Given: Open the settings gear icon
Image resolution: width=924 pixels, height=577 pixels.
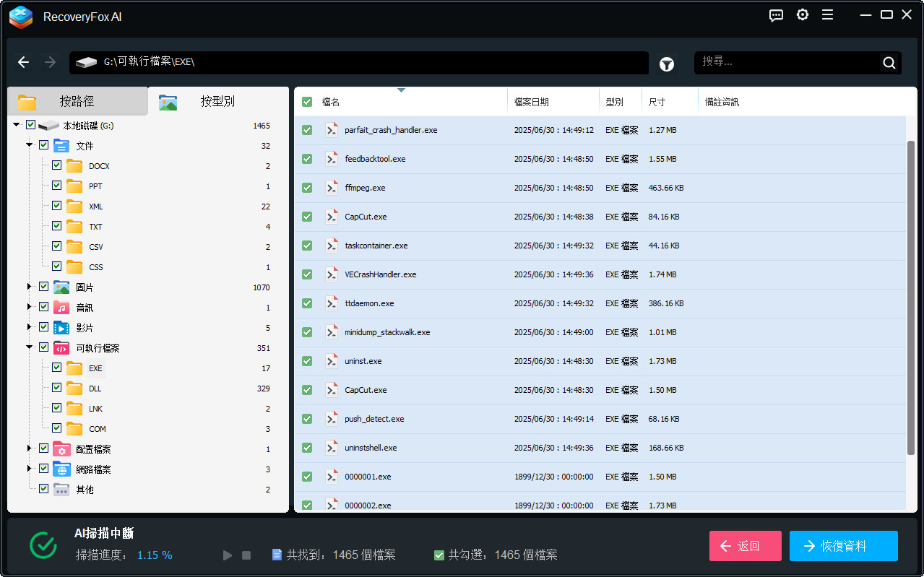Looking at the screenshot, I should click(x=802, y=14).
